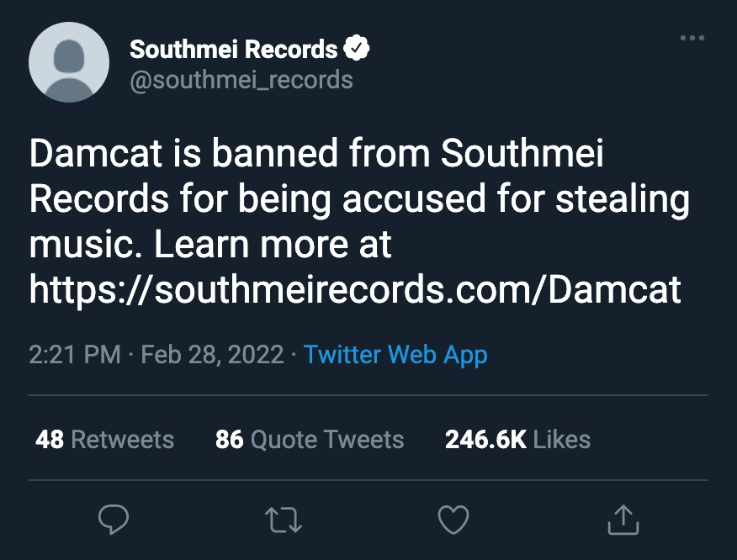Click the verified checkmark badge
737x560 pixels.
coord(359,50)
